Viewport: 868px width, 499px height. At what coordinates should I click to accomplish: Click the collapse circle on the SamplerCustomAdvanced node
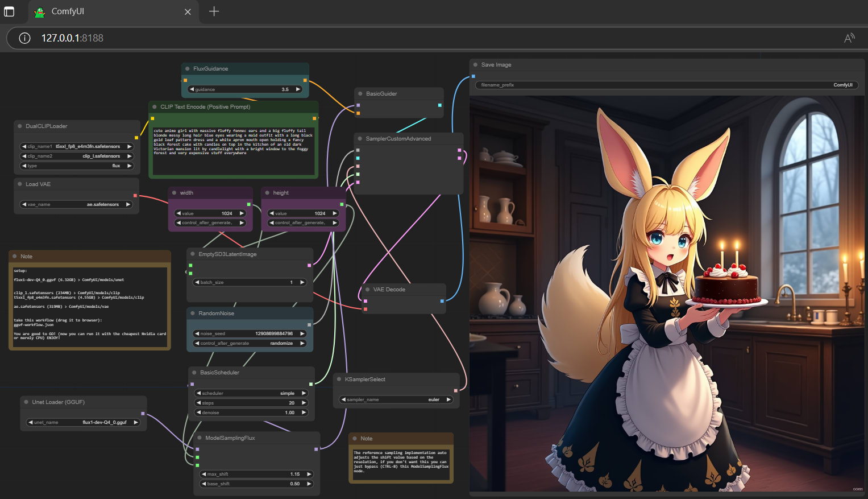point(359,138)
